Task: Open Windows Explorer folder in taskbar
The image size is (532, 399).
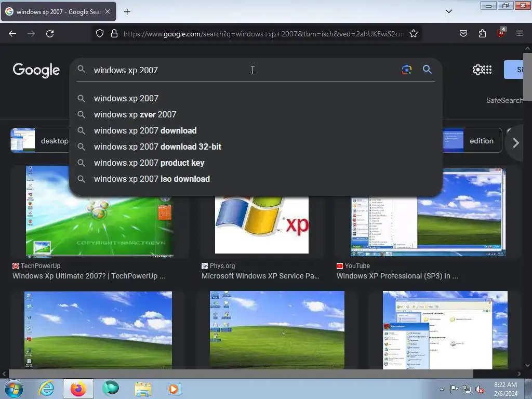Action: pos(143,389)
